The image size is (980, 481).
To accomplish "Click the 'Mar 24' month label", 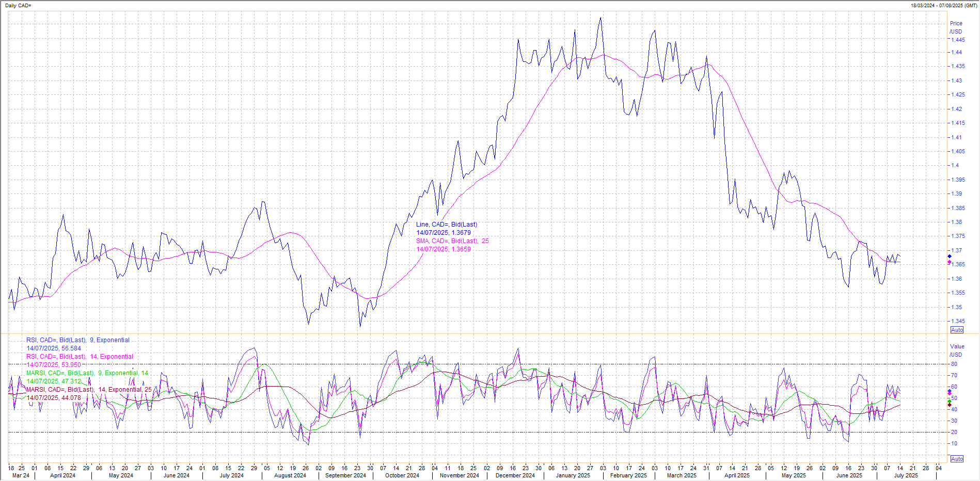I will click(21, 475).
